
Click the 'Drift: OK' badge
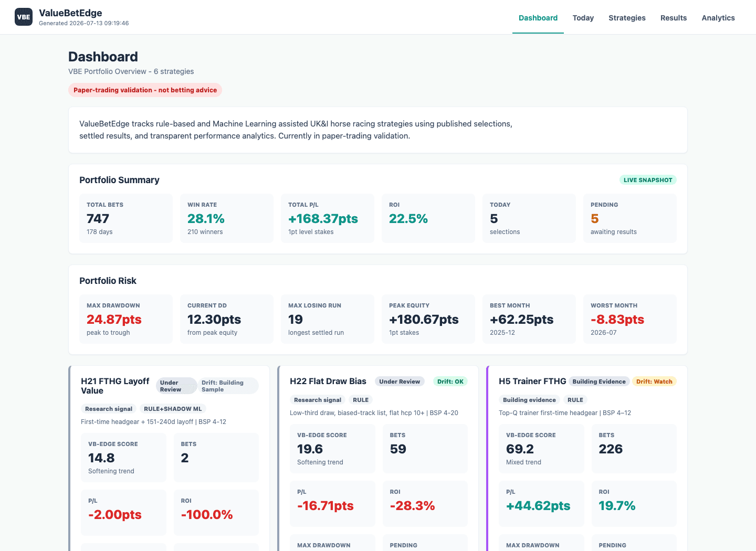(450, 382)
